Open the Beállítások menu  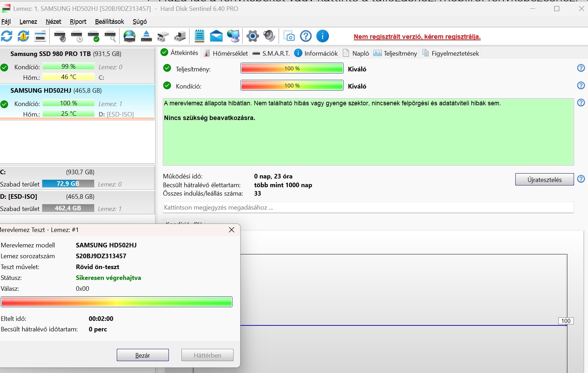tap(109, 22)
